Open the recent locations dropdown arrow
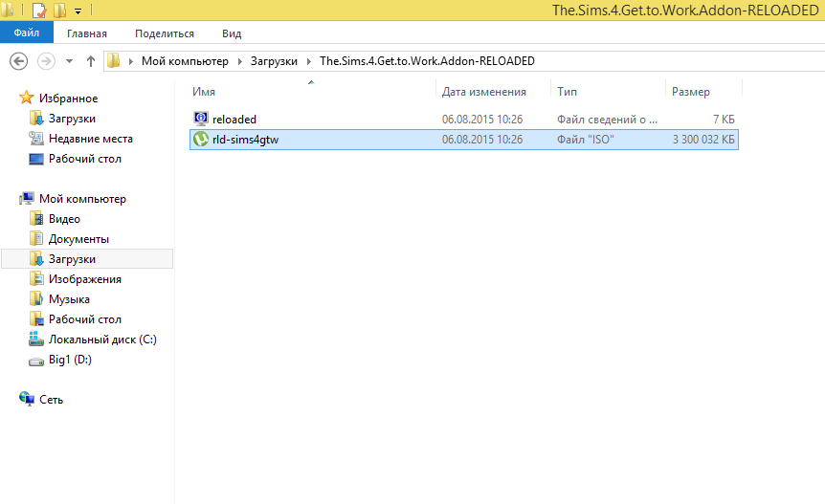Image resolution: width=825 pixels, height=504 pixels. click(69, 61)
